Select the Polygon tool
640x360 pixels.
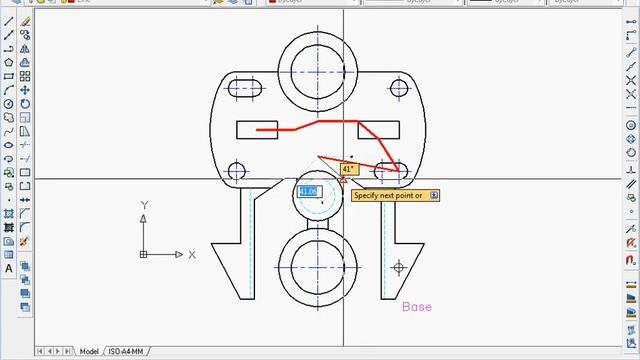(9, 62)
